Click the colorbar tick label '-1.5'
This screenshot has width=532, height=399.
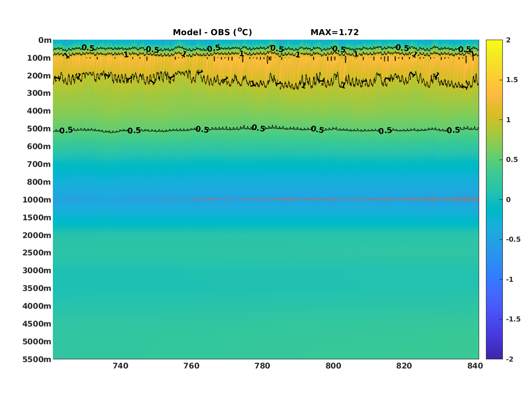tap(513, 319)
